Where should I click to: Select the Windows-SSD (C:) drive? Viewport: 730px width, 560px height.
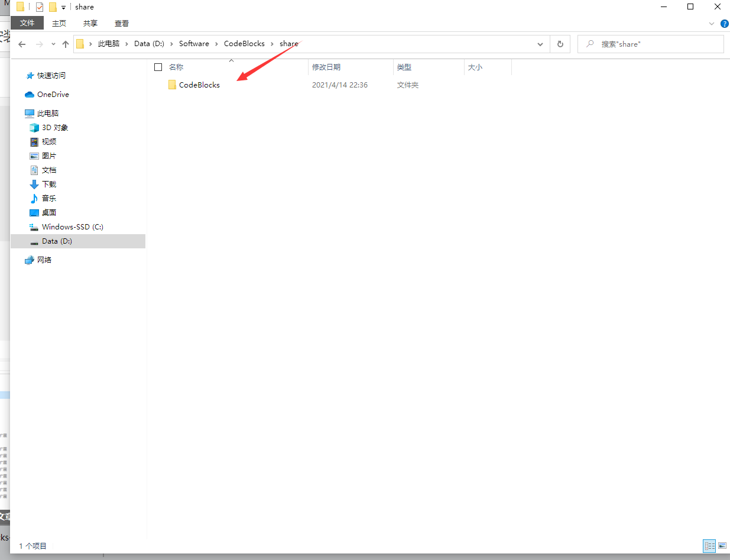coord(72,226)
